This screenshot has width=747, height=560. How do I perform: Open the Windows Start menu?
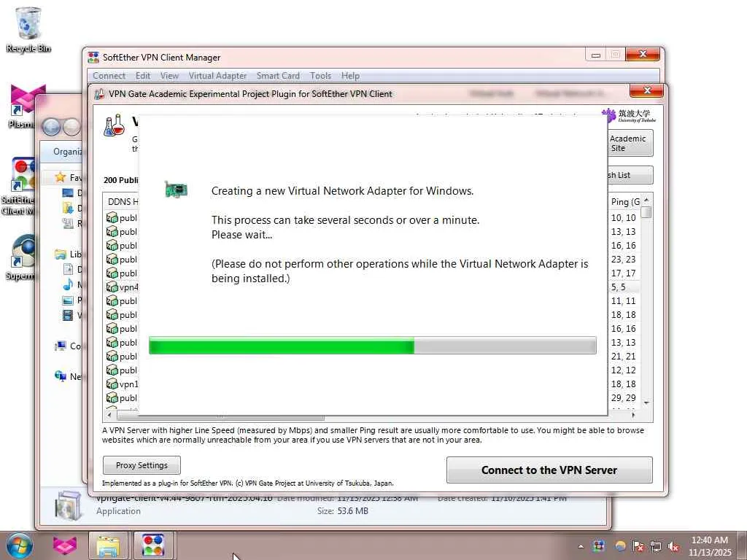[x=20, y=545]
